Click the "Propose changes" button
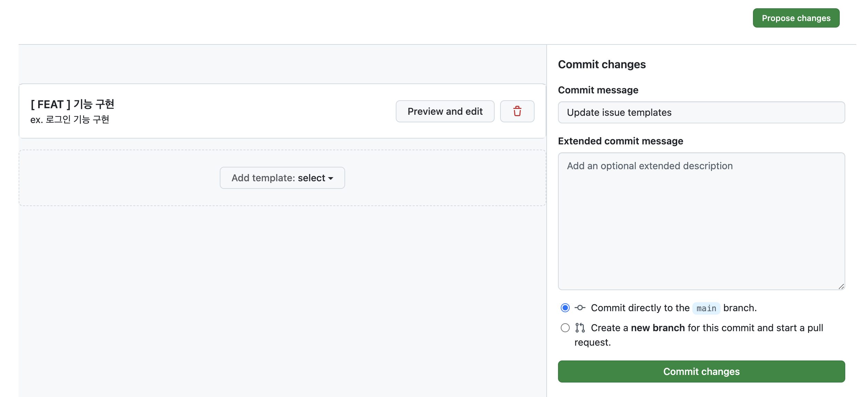This screenshot has width=868, height=397. click(796, 18)
